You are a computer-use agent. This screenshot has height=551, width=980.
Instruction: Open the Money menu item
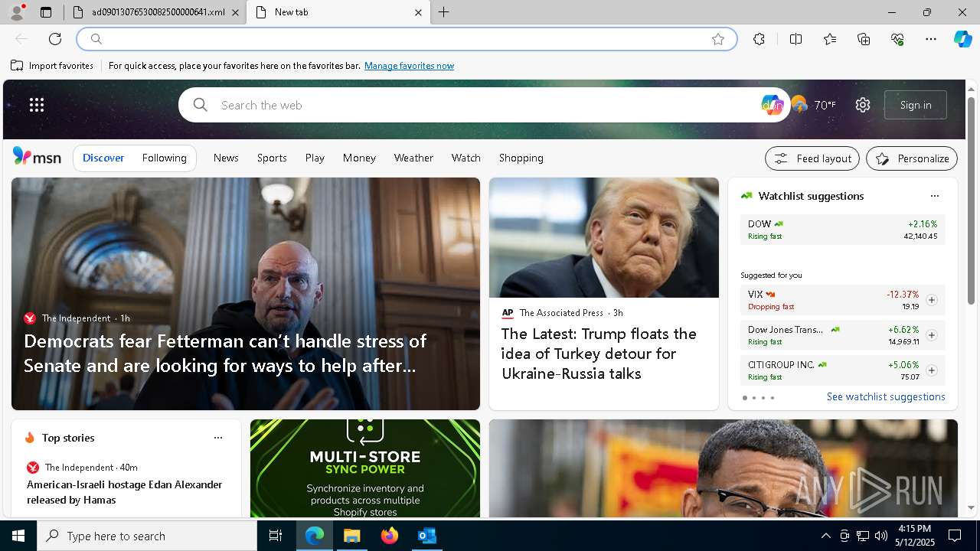359,158
